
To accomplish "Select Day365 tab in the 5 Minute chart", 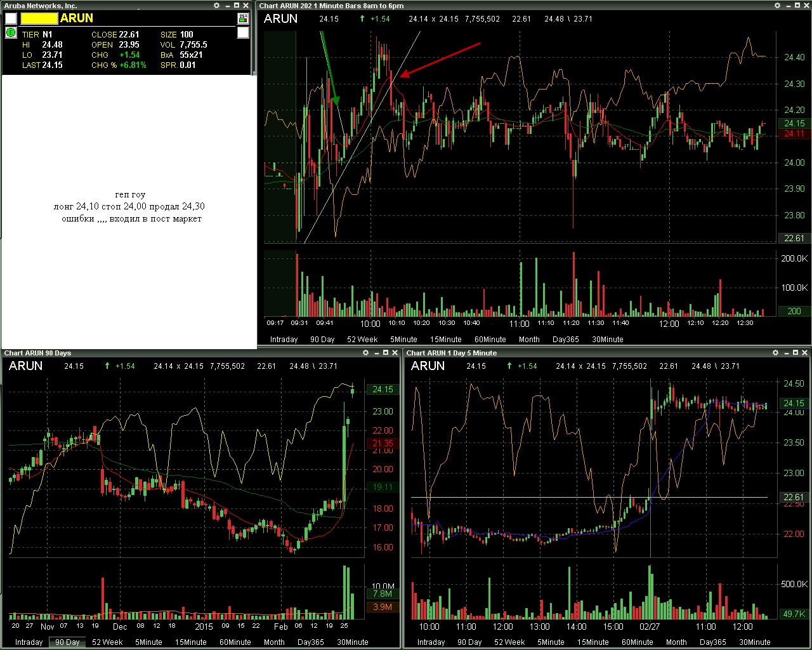I will [x=713, y=642].
